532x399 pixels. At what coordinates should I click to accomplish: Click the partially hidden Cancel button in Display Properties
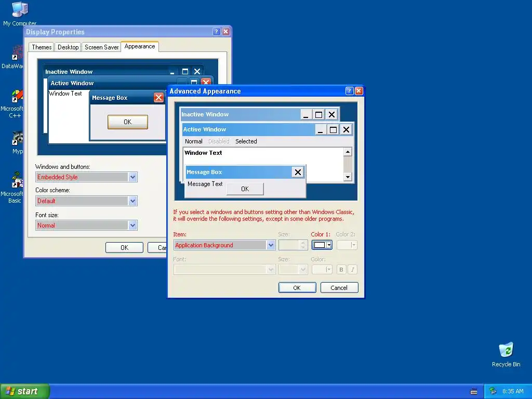pos(157,248)
